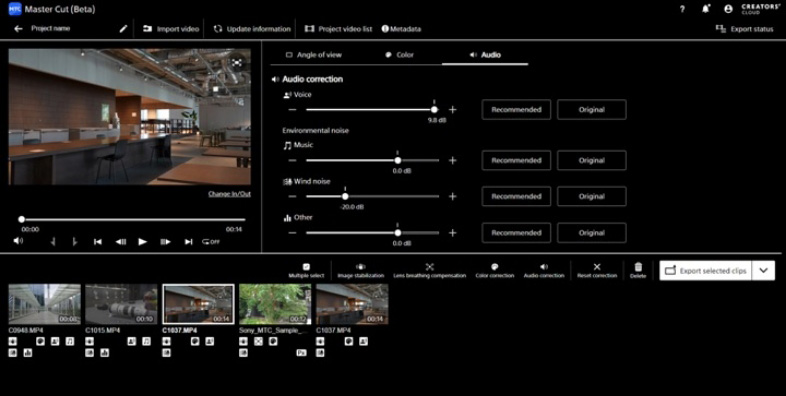Click the Change In/Out link
This screenshot has height=396, width=786.
(230, 194)
